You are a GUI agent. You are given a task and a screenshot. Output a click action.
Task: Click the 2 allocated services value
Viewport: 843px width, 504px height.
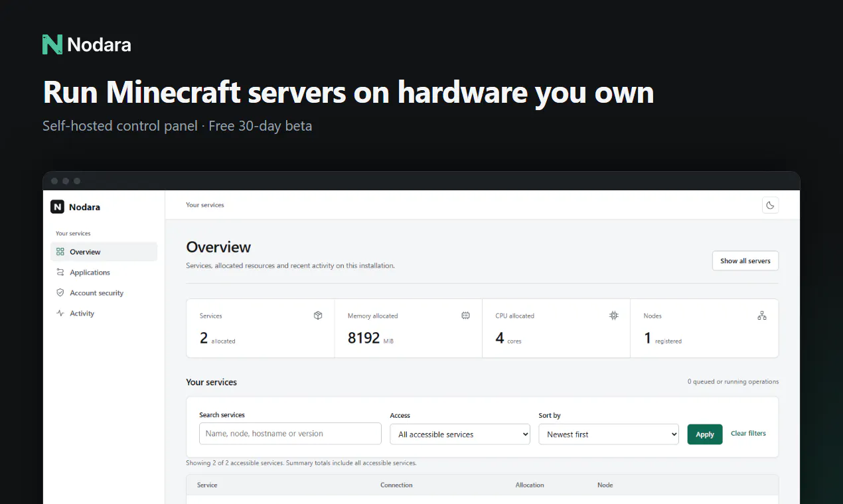click(x=218, y=338)
